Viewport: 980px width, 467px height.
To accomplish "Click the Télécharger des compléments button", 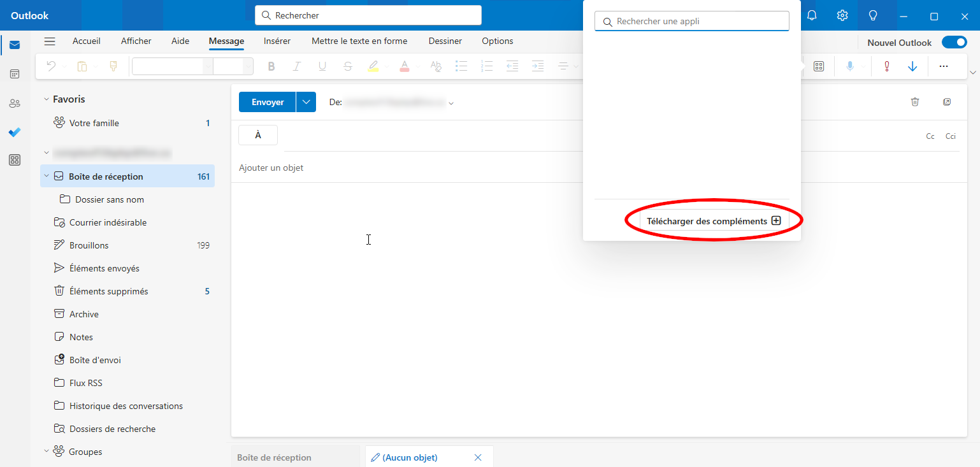I will coord(712,221).
